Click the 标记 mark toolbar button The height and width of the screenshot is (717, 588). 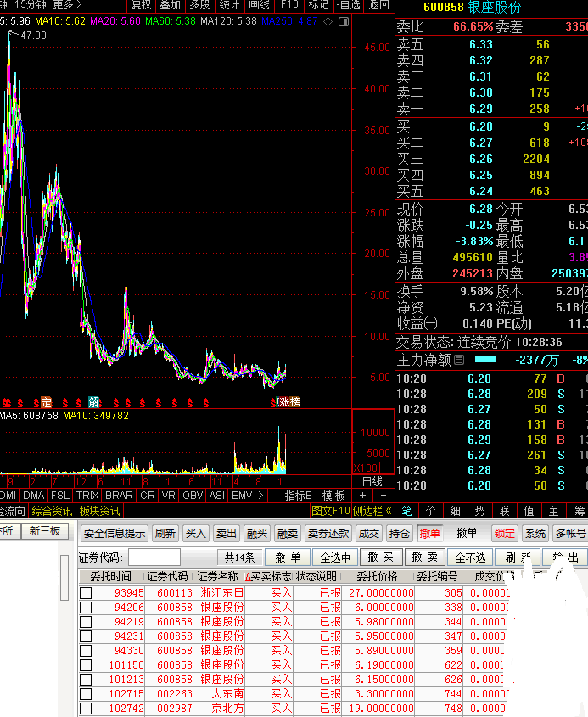(x=319, y=5)
